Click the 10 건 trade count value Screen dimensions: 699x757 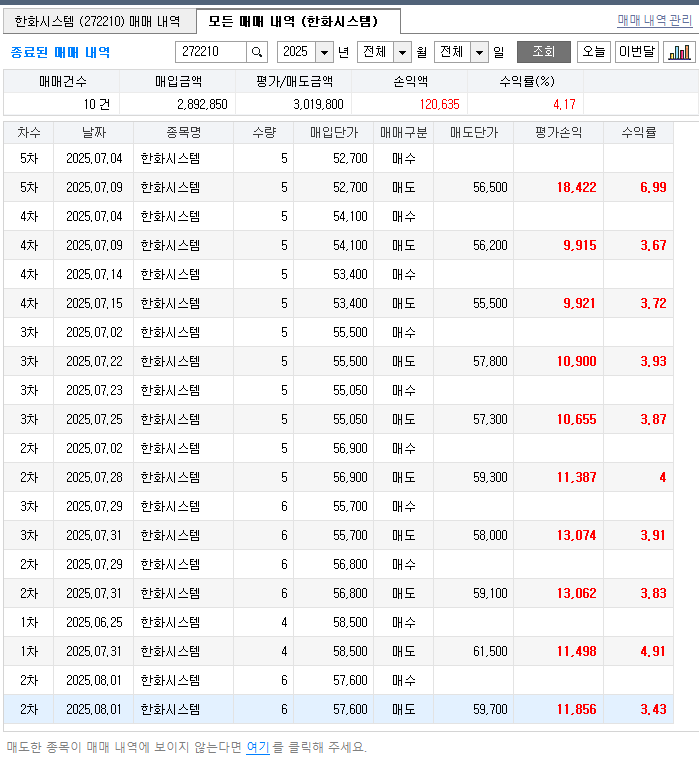[97, 104]
